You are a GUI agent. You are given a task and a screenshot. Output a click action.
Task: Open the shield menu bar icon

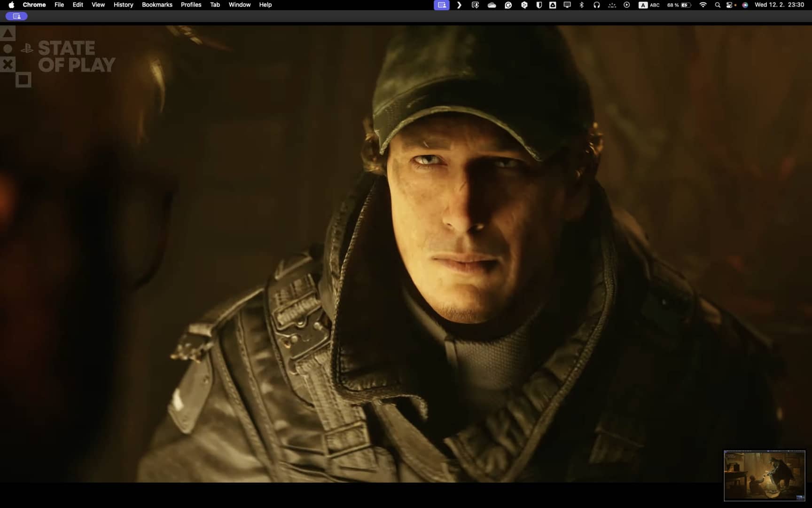click(x=539, y=5)
